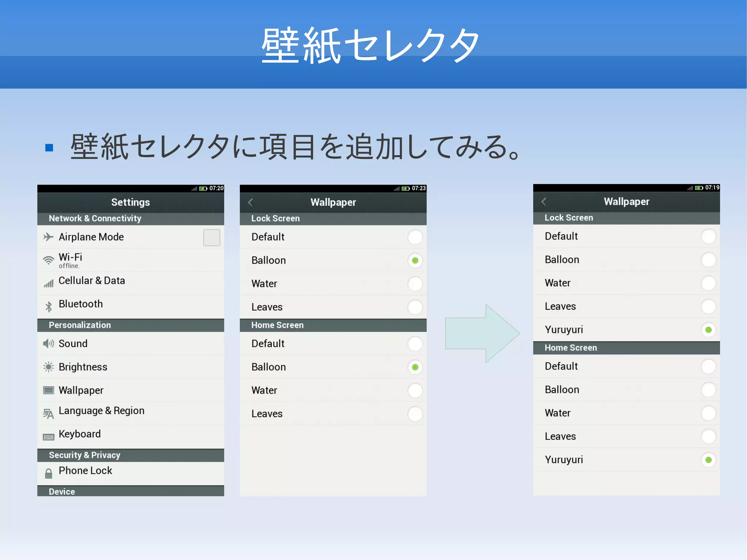Click the 'offline.' status under Wi-Fi
This screenshot has height=560, width=747.
(69, 266)
